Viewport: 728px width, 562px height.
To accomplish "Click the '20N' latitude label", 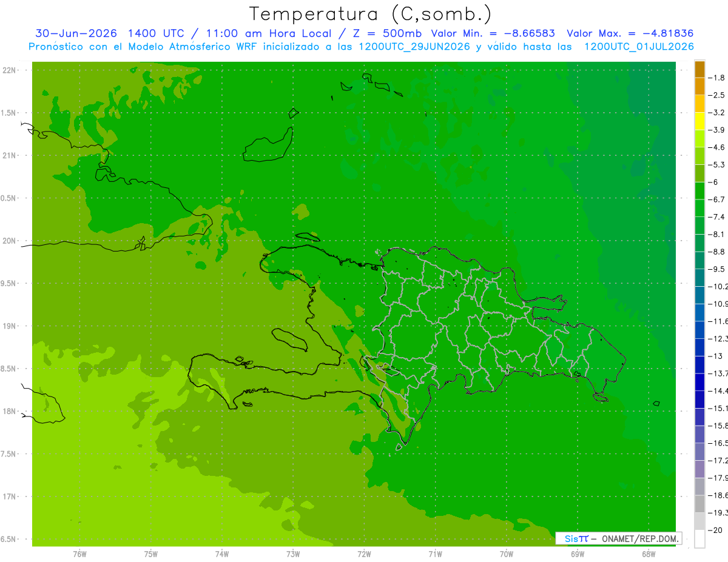I will coord(8,241).
